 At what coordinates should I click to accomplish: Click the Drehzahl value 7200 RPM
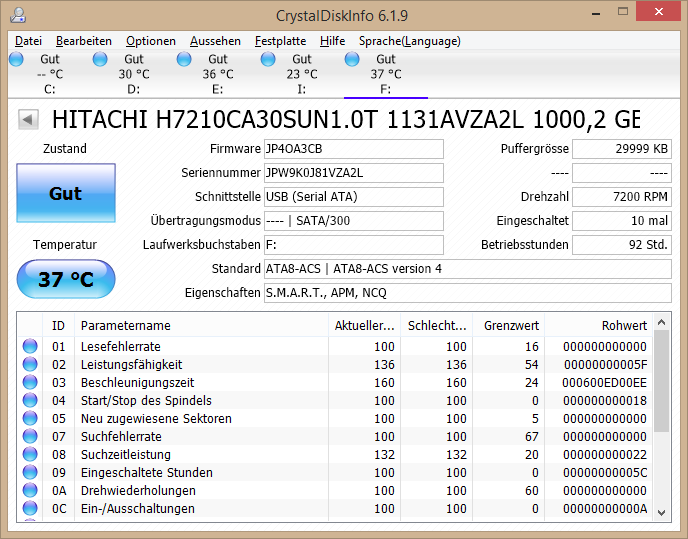[622, 197]
